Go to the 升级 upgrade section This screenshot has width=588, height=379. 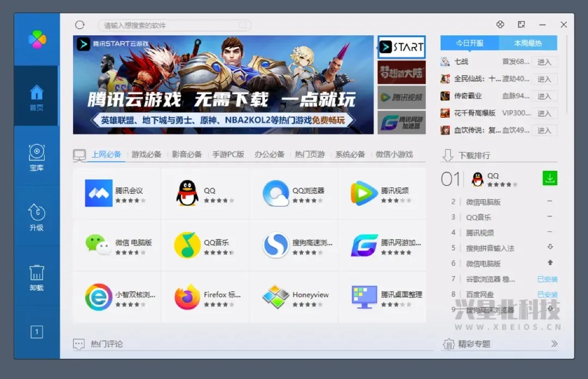[36, 217]
